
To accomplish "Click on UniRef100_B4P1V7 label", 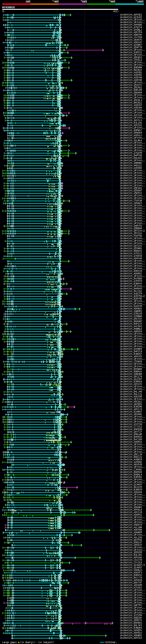I will pyautogui.click(x=131, y=324).
